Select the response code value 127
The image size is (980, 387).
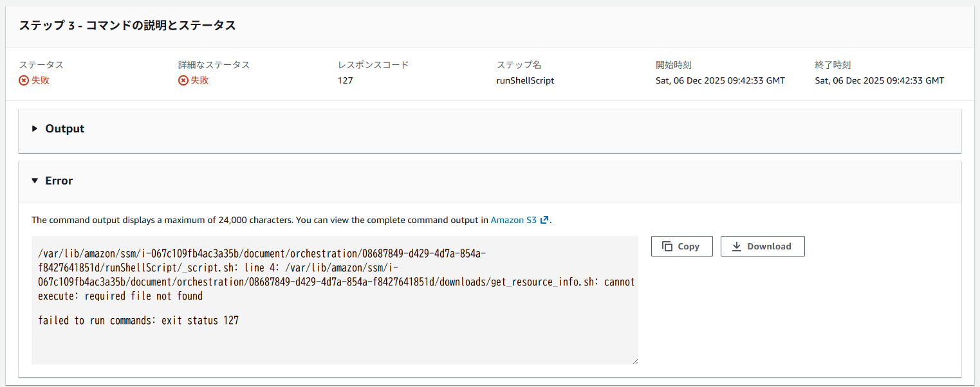coord(346,81)
